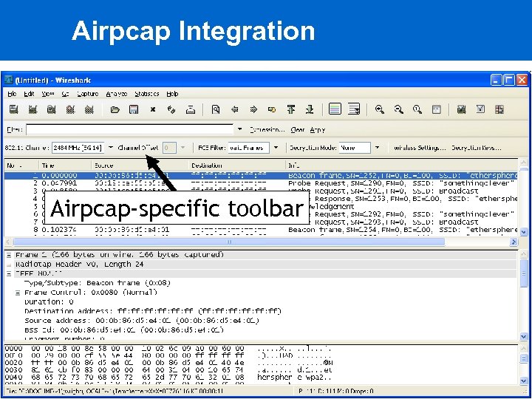Open the Help menu
The width and height of the screenshot is (532, 399).
pos(172,94)
